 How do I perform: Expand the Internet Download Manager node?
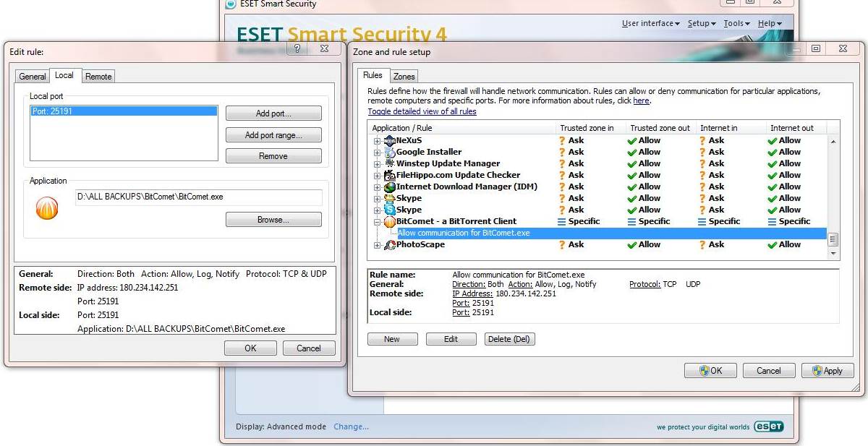[377, 187]
